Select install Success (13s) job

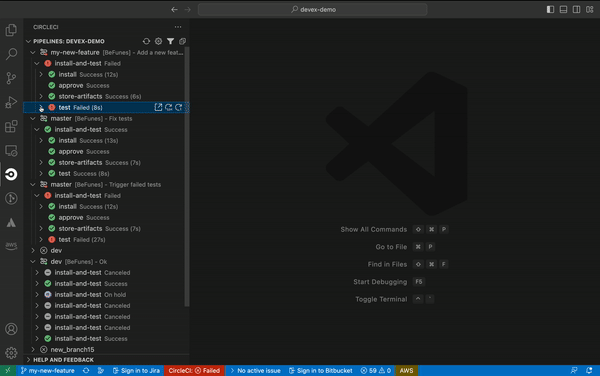point(104,140)
